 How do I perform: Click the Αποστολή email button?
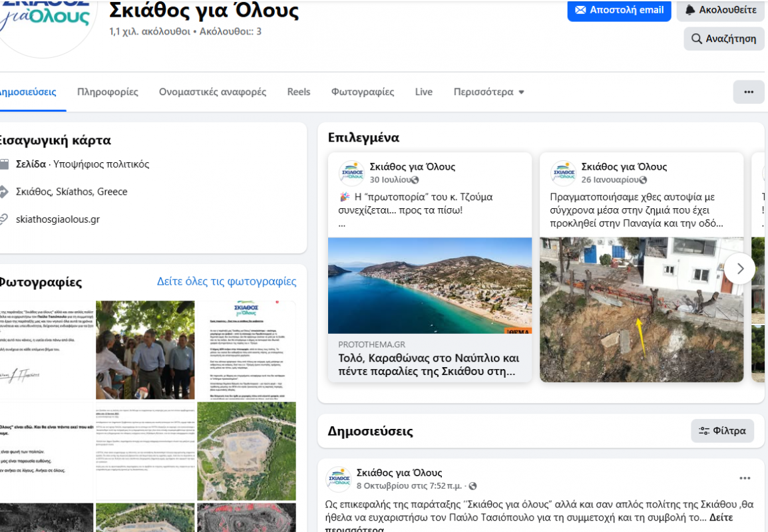619,10
